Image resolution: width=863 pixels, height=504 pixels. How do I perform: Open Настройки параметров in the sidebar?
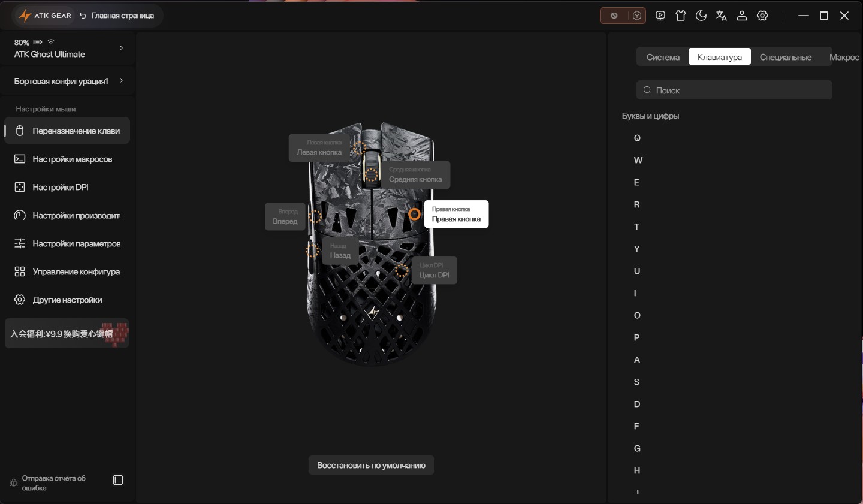(68, 243)
